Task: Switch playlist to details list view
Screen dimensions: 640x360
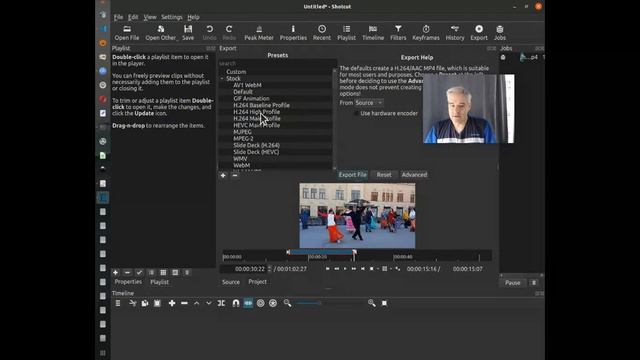Action: coord(151,272)
